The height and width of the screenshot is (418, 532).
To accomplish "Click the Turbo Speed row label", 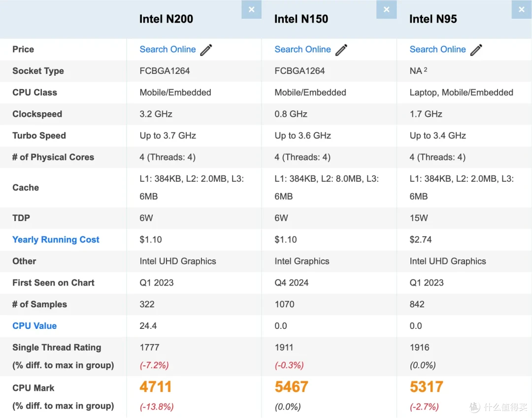I will point(39,135).
